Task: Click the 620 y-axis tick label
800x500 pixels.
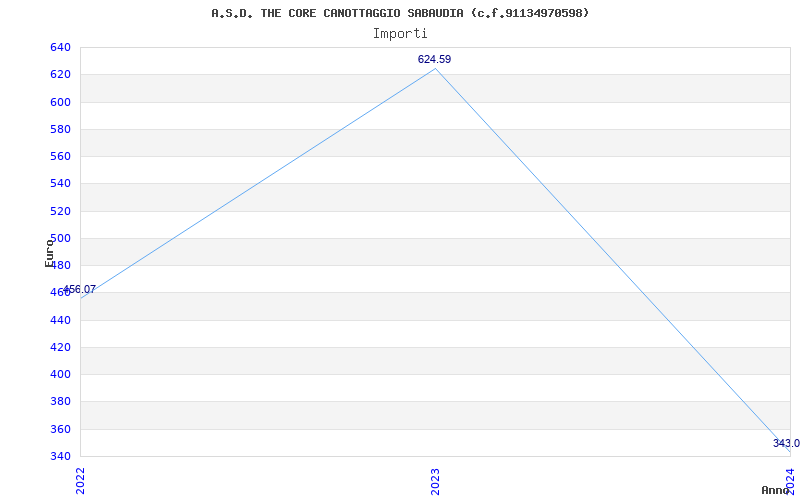Action: [x=60, y=74]
